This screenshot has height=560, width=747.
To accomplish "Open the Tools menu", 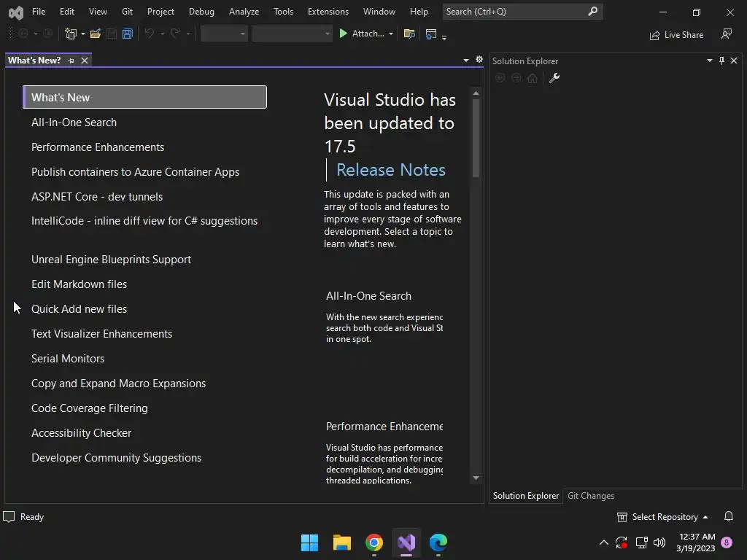I will click(284, 12).
